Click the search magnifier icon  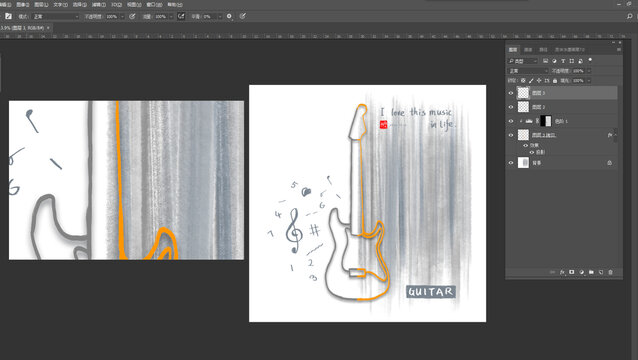click(x=629, y=16)
